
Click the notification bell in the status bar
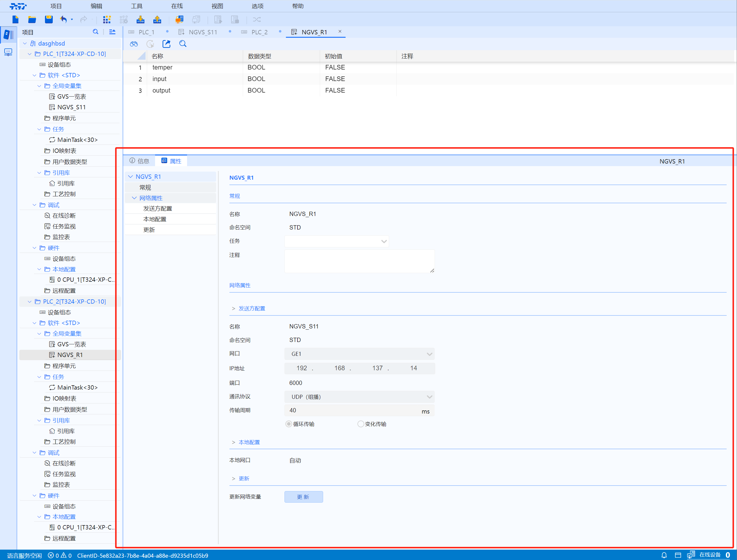pyautogui.click(x=665, y=555)
